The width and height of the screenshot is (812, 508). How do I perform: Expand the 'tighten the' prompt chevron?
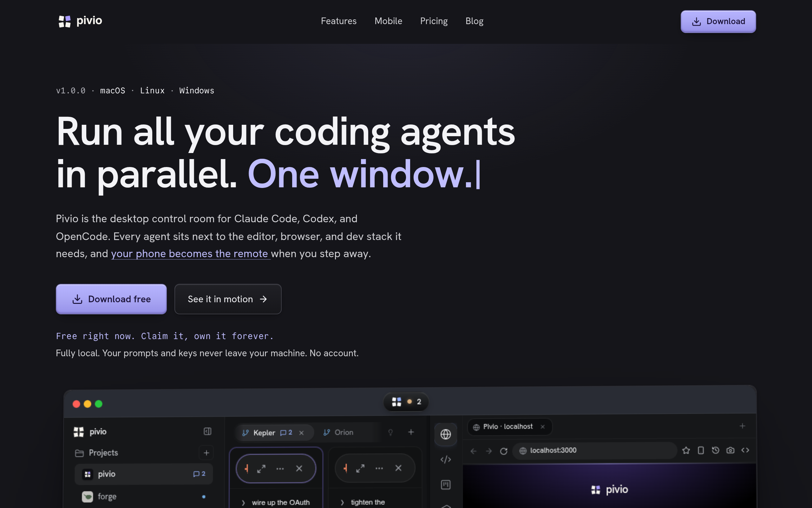(x=342, y=502)
